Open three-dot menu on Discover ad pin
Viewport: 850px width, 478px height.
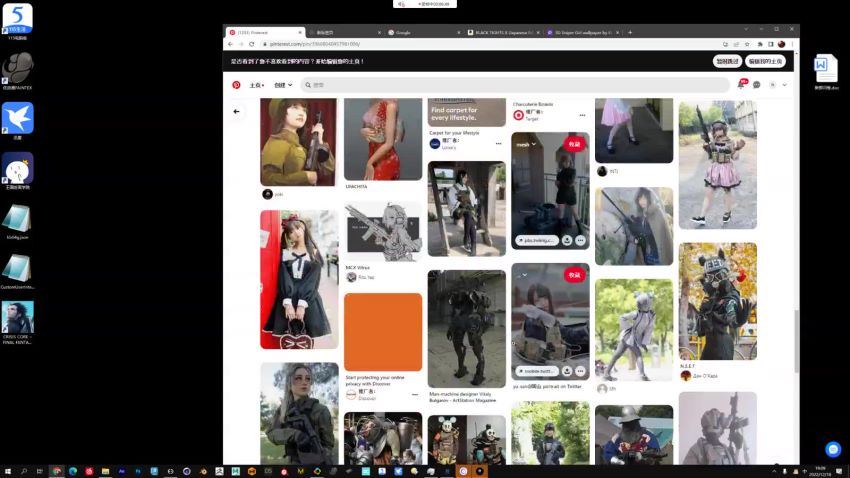(415, 394)
